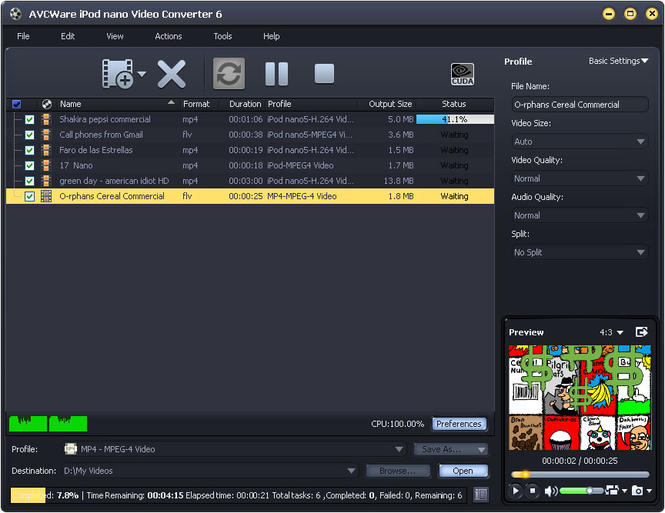The height and width of the screenshot is (513, 665).
Task: Click the preview clip/compare icon
Action: 612,490
